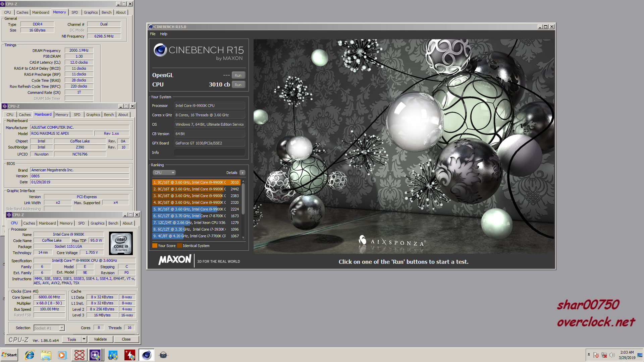
Task: Click the CPU-Z title icon of Memory window
Action: pos(3,4)
